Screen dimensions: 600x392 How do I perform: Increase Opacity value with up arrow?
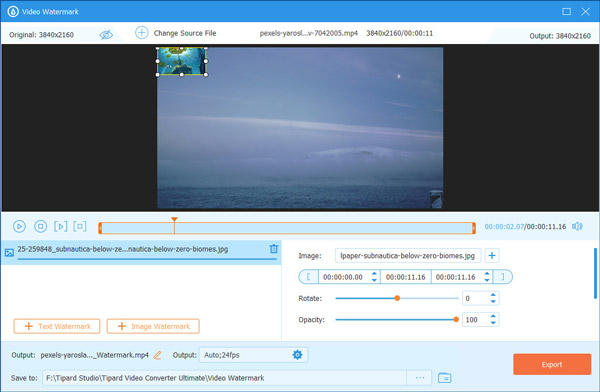tap(493, 316)
